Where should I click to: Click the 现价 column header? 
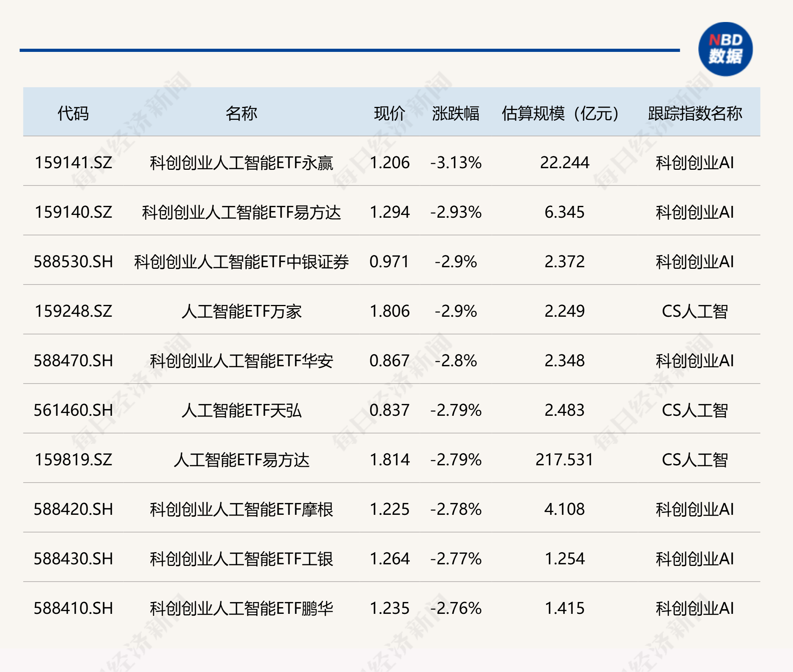click(x=389, y=114)
